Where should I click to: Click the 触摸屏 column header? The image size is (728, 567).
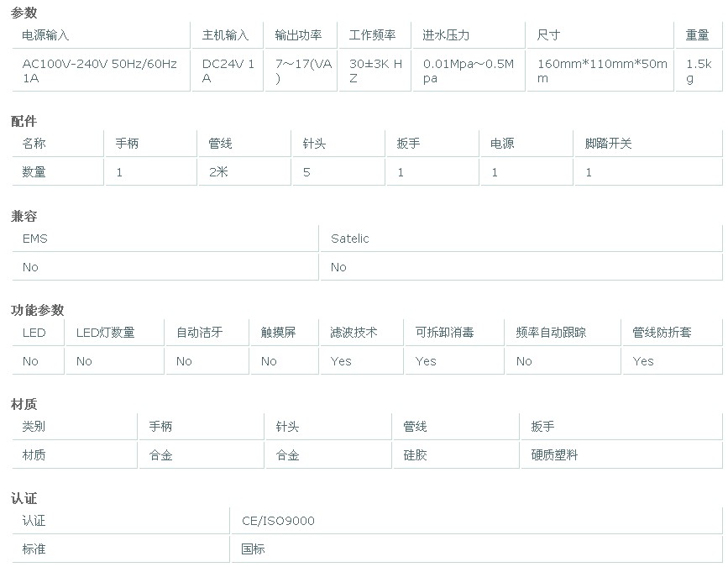(278, 333)
